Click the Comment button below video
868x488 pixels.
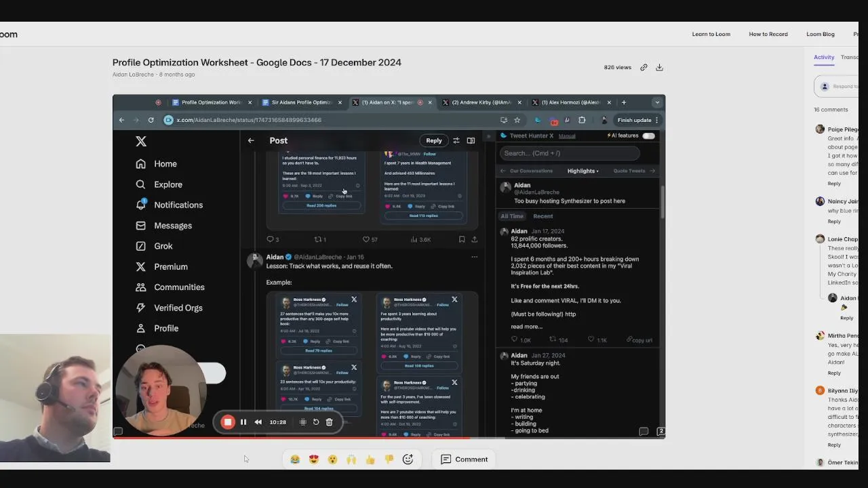[465, 460]
